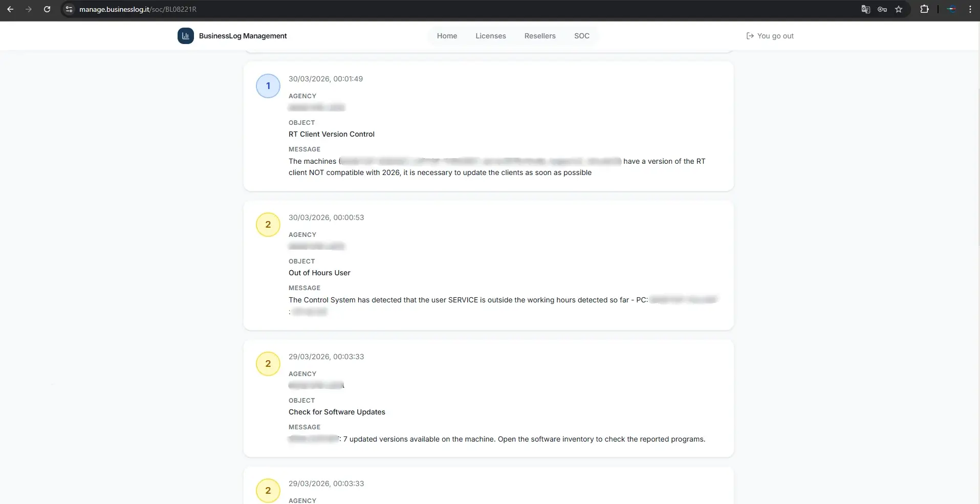980x504 pixels.
Task: Click message about user SERVICE outside working hours
Action: (504, 305)
